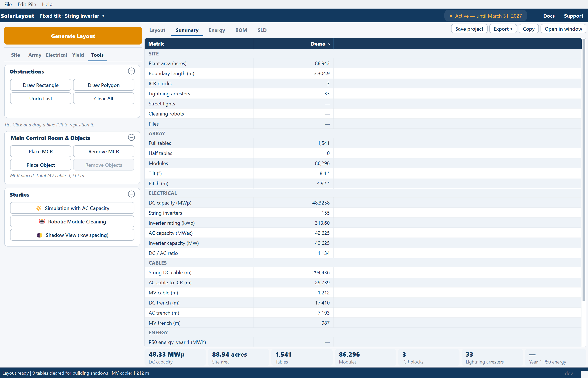The height and width of the screenshot is (378, 588).
Task: Click the Metric column header
Action: pyautogui.click(x=199, y=44)
